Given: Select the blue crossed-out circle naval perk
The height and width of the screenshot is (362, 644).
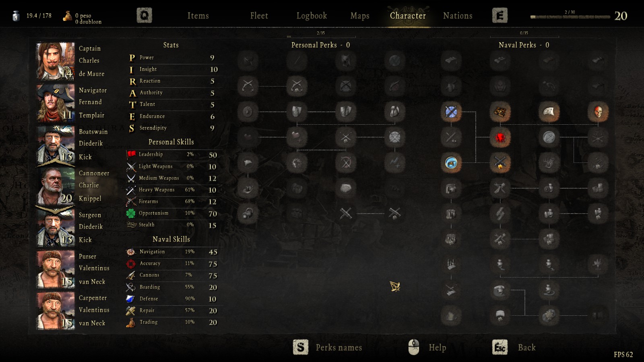Looking at the screenshot, I should point(451,112).
